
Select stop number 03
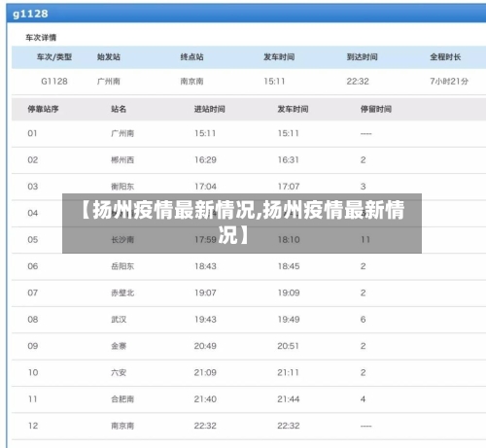pyautogui.click(x=33, y=187)
